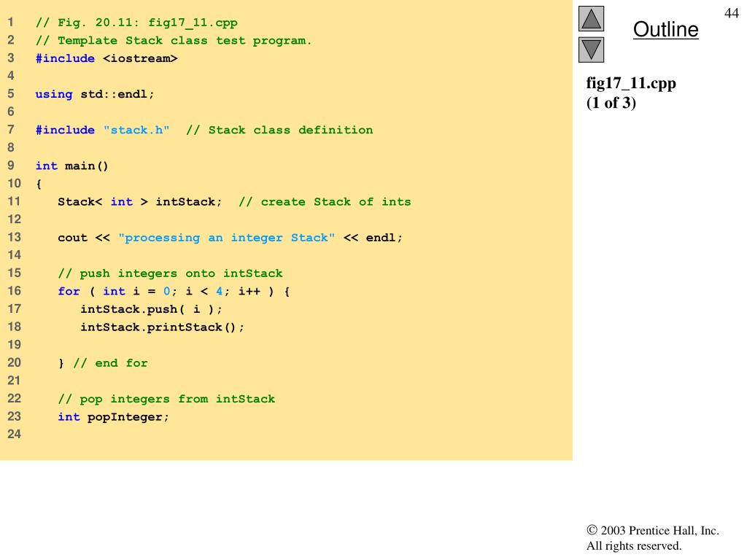Image resolution: width=747 pixels, height=560 pixels.
Task: Click the "// Template Stack class test program." comment
Action: (174, 40)
